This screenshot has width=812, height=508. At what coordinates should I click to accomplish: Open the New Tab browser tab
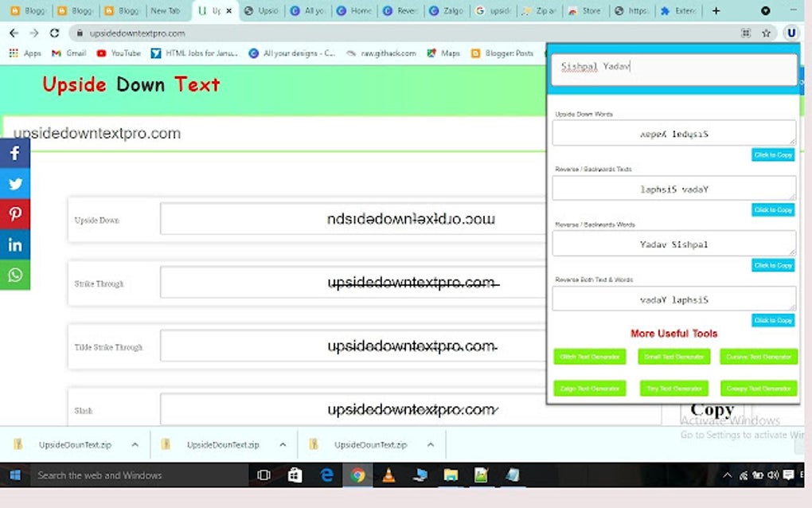165,12
